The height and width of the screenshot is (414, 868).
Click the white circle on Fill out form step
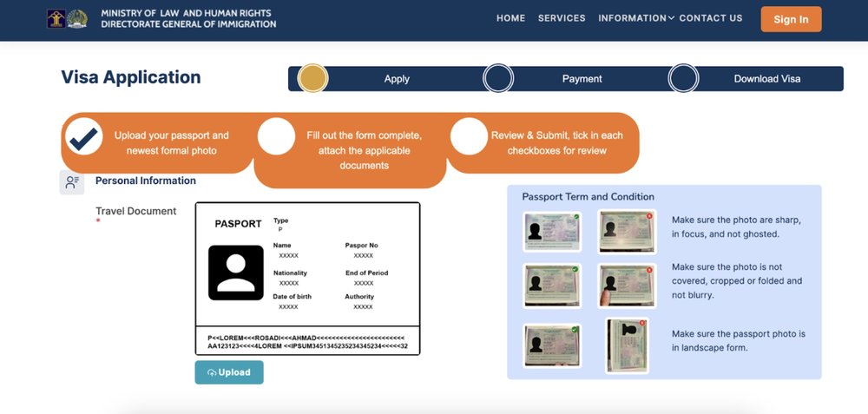pos(276,136)
